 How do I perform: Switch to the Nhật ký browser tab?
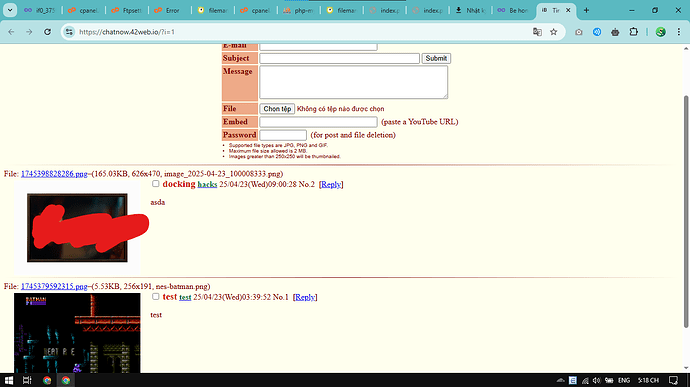470,10
